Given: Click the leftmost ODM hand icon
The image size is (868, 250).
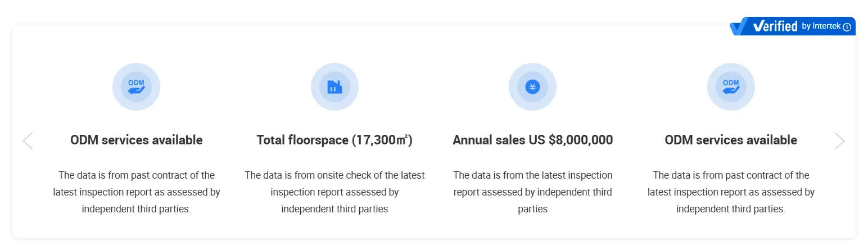Looking at the screenshot, I should 136,87.
